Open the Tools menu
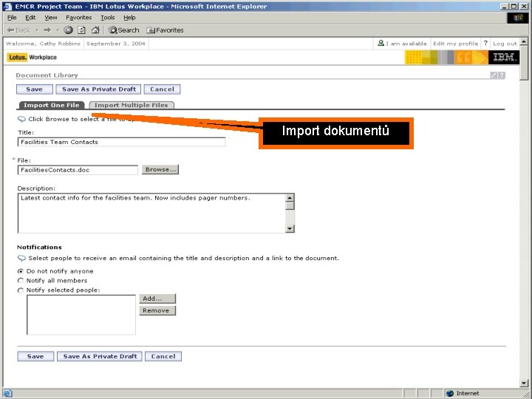This screenshot has width=532, height=399. click(x=108, y=17)
